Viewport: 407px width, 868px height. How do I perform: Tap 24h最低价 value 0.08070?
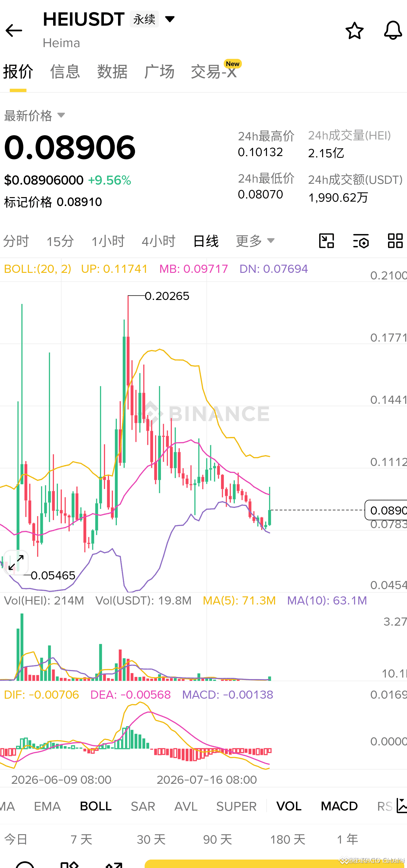click(260, 194)
